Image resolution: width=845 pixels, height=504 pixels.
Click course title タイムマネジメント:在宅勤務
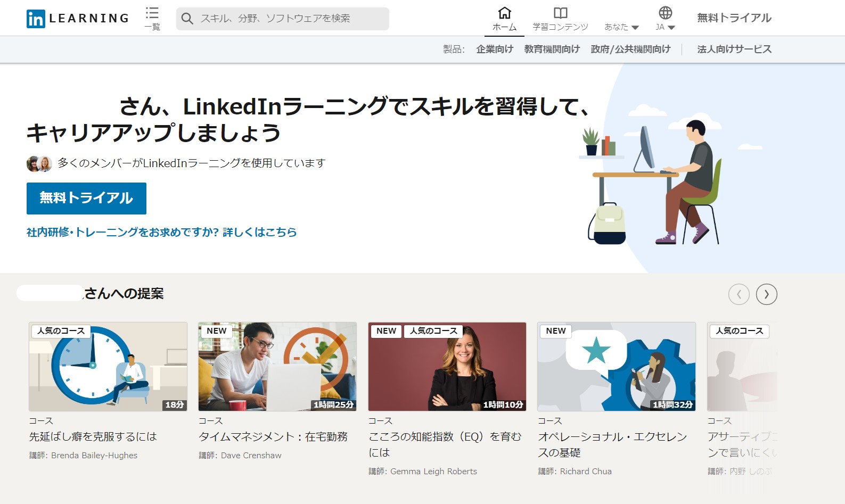273,437
